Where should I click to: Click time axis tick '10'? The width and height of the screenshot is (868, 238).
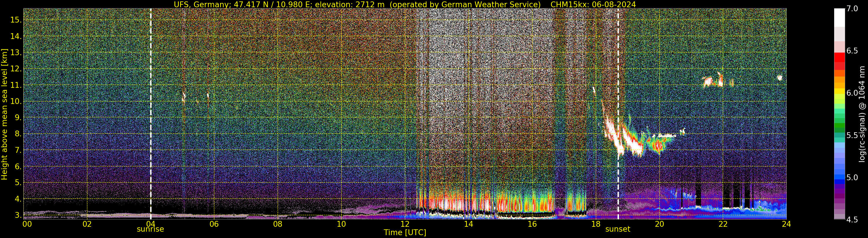pos(341,224)
